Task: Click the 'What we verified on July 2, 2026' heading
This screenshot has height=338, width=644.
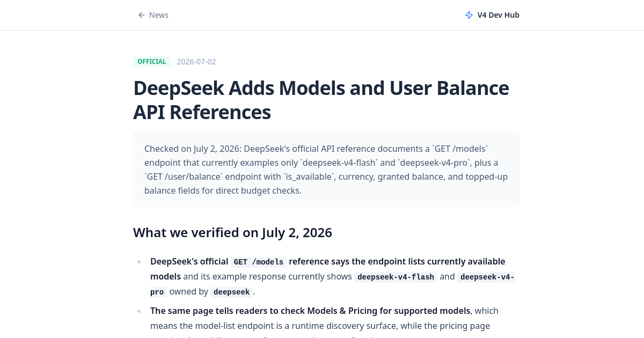Action: [x=232, y=232]
